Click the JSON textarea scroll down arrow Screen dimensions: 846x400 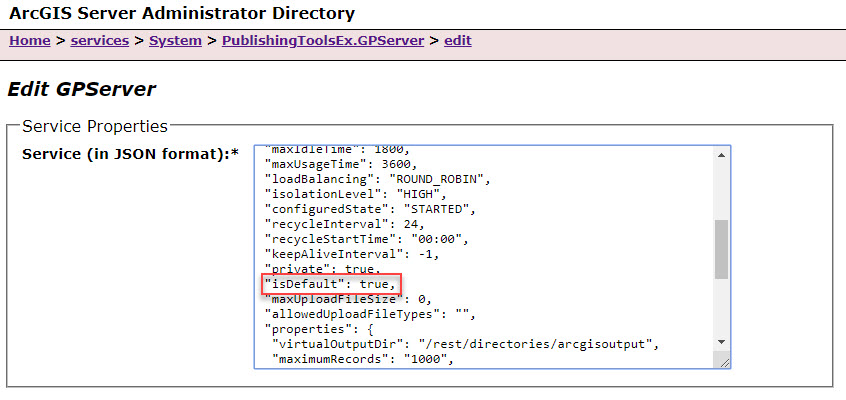[x=721, y=341]
